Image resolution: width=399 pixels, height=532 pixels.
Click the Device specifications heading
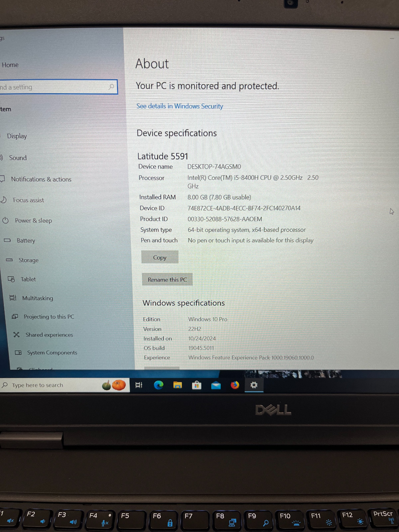click(x=177, y=133)
